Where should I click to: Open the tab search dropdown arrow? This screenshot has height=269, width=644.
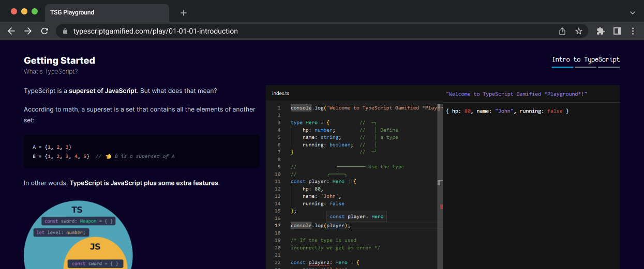pos(633,12)
